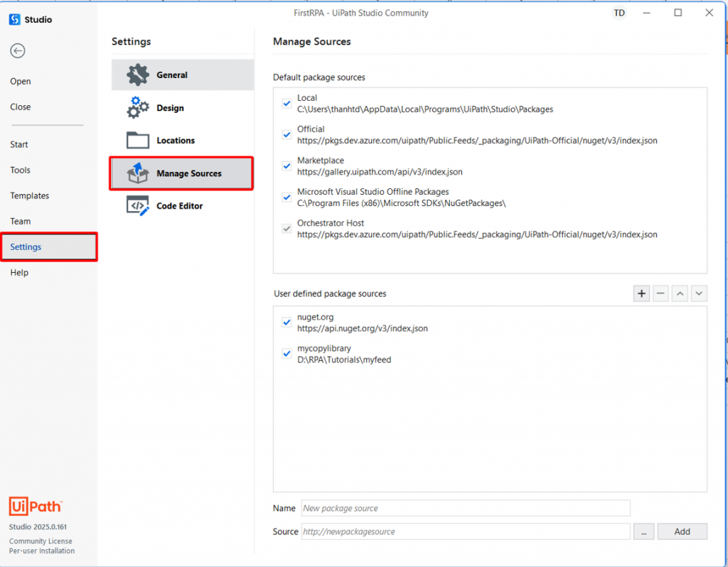Go to Start in the sidebar
The image size is (728, 567).
click(19, 144)
